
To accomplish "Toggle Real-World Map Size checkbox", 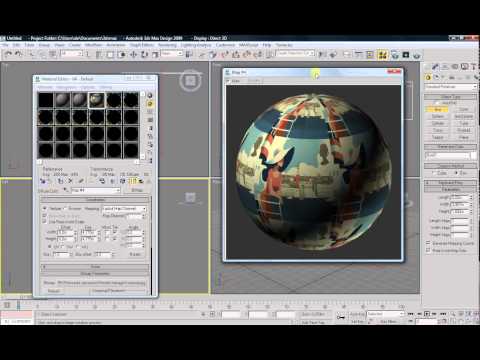I will 428,250.
